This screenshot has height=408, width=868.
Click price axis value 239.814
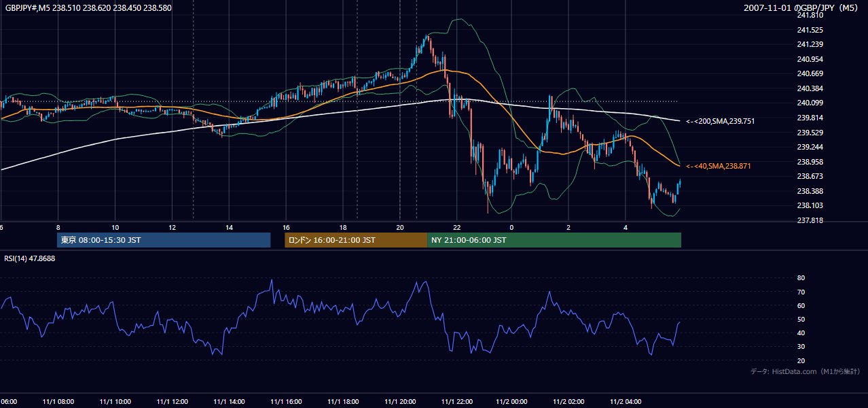pyautogui.click(x=810, y=118)
